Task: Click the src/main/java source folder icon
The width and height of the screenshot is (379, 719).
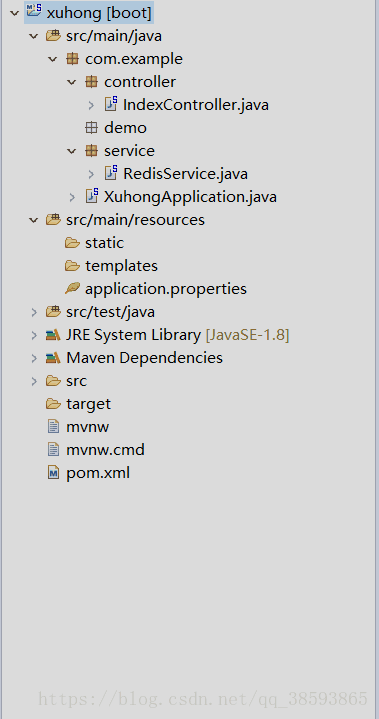Action: click(54, 36)
